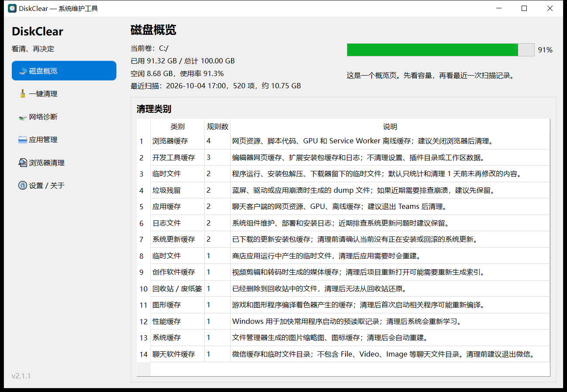Image resolution: width=567 pixels, height=392 pixels.
Task: Click the 规则数 column header
Action: (x=218, y=127)
